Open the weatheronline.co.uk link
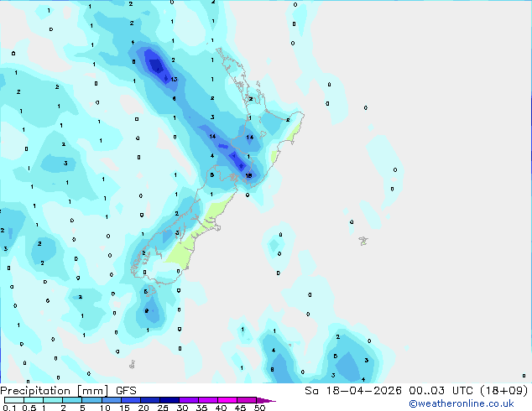The image size is (532, 411). coord(462,403)
